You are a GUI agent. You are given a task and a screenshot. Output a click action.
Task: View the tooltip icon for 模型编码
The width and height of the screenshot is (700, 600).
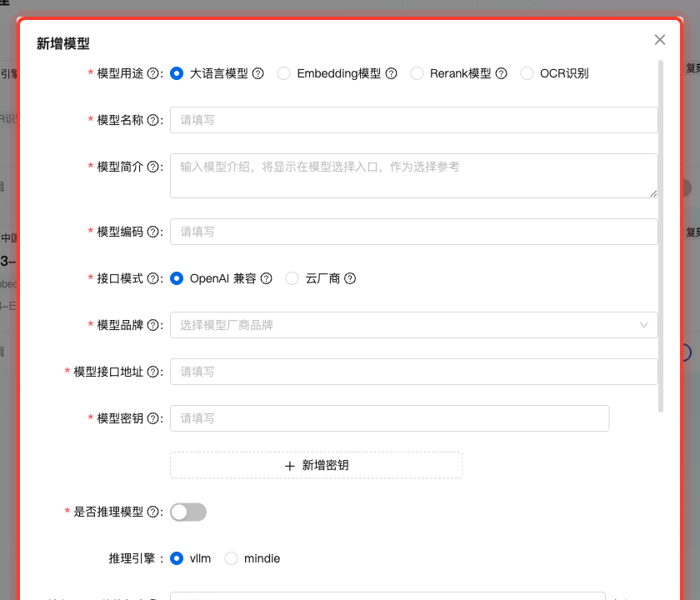point(152,232)
